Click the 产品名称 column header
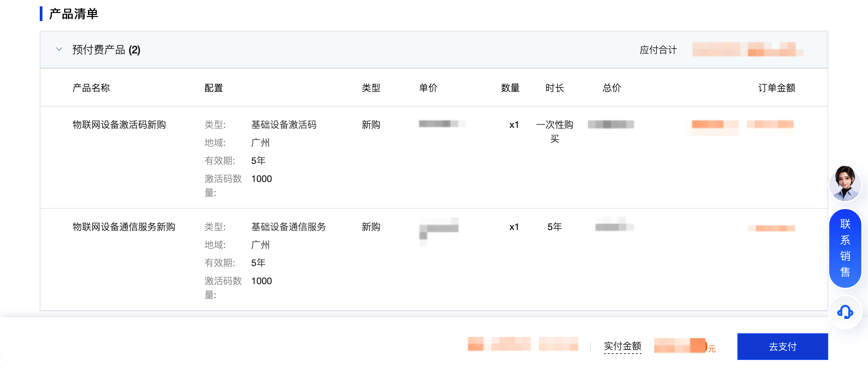868x376 pixels. pos(91,88)
